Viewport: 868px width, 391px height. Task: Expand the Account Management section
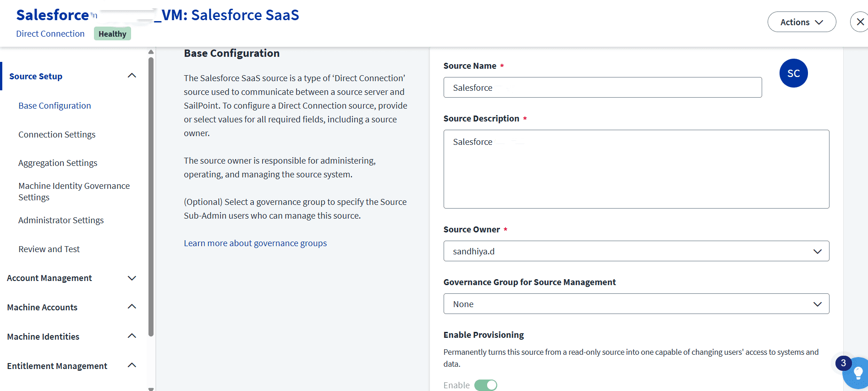coord(132,278)
